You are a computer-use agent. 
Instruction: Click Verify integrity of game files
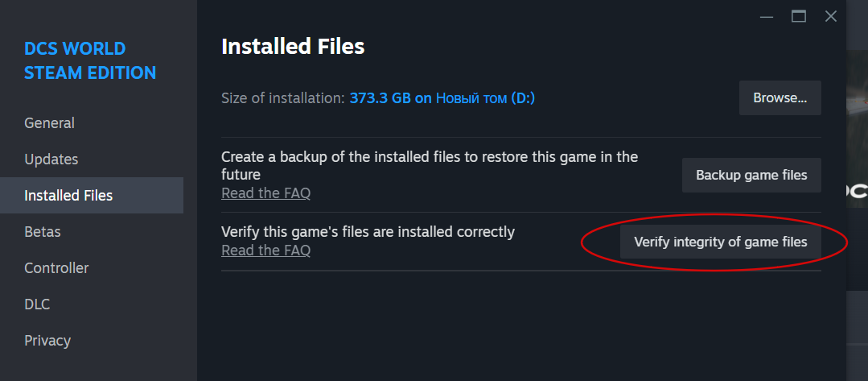[x=720, y=242]
